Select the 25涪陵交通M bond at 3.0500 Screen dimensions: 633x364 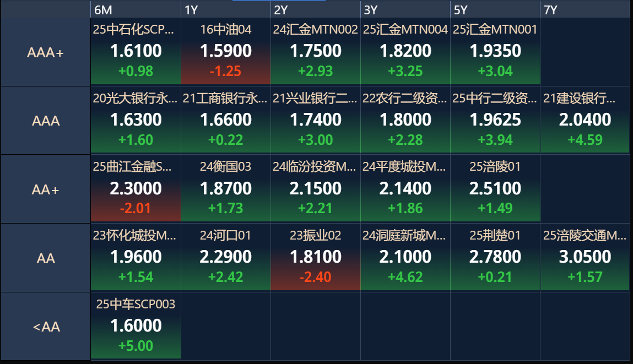[x=585, y=257]
